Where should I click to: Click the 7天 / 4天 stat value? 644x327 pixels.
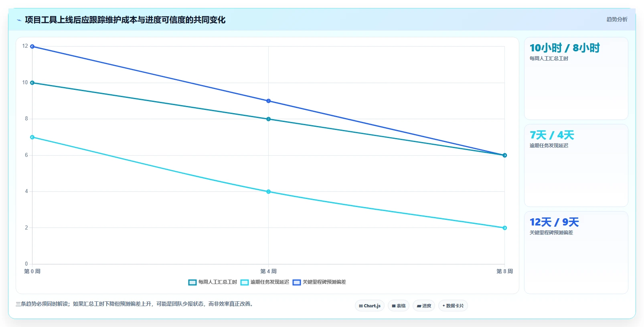coord(552,135)
